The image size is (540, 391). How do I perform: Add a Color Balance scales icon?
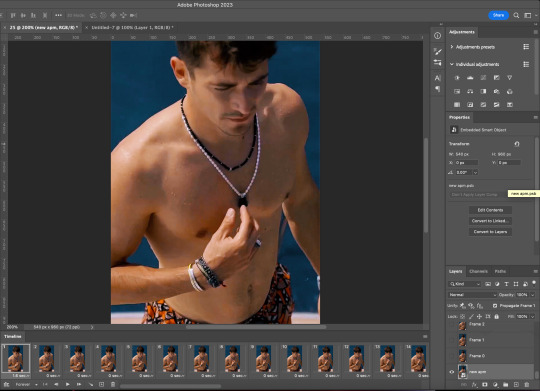[x=470, y=91]
